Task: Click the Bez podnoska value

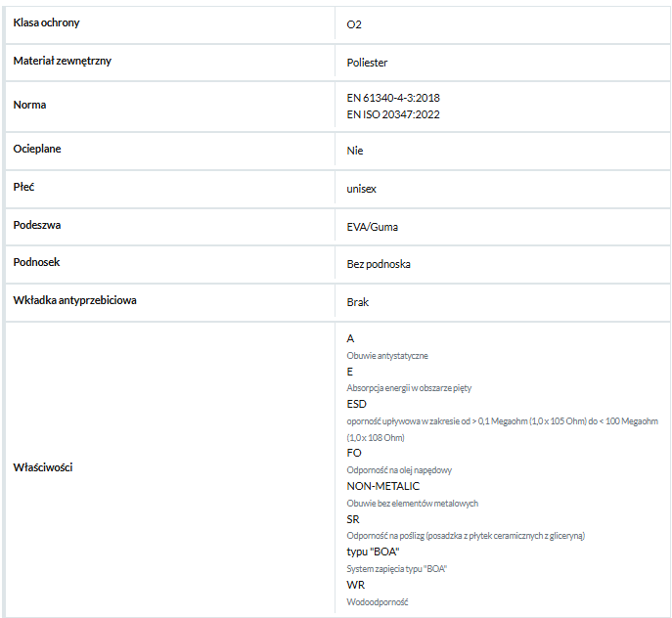Action: tap(379, 264)
